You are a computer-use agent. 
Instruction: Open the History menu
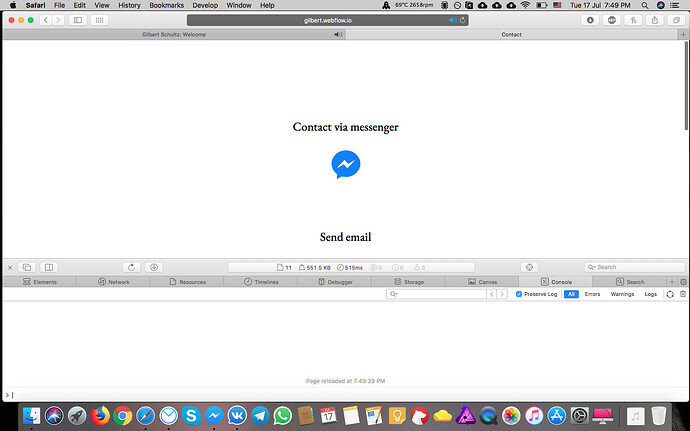click(x=129, y=5)
